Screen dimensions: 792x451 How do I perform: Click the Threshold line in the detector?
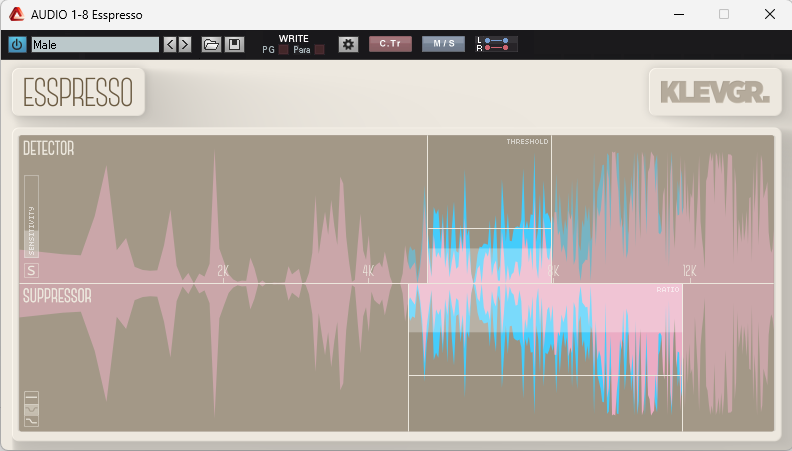coord(489,229)
